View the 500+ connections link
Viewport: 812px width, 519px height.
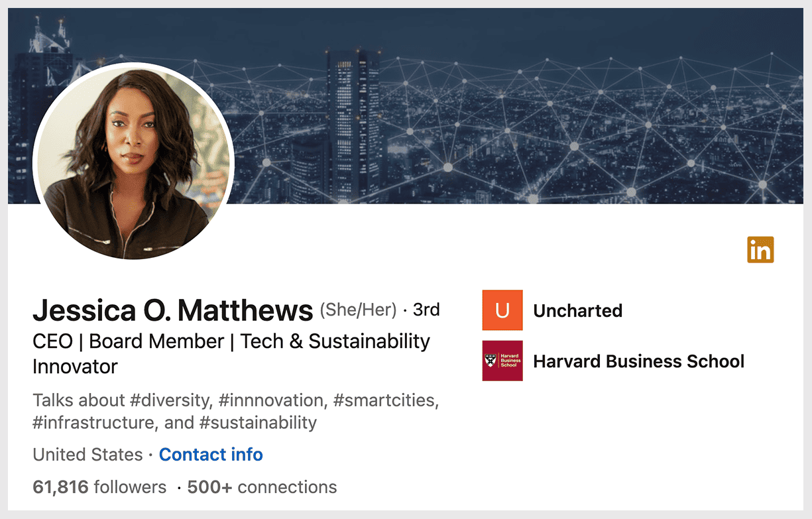[x=262, y=487]
